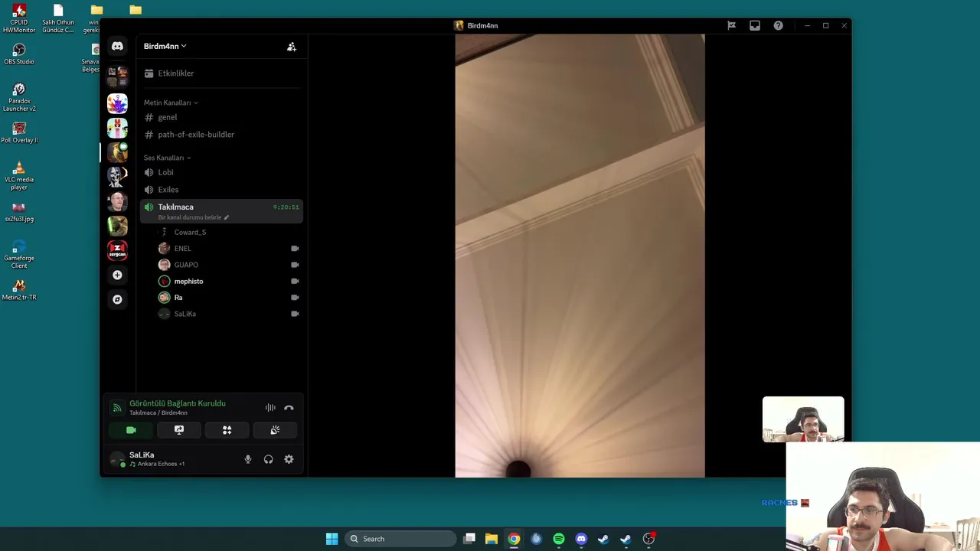Join the Lobi voice channel
Screen dimensions: 980x551
point(221,172)
